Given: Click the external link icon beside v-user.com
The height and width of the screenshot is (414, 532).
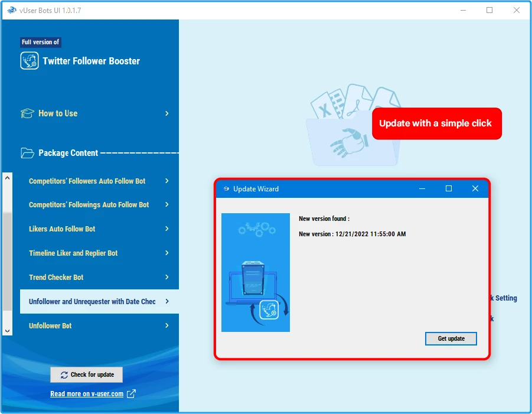Looking at the screenshot, I should coord(131,394).
